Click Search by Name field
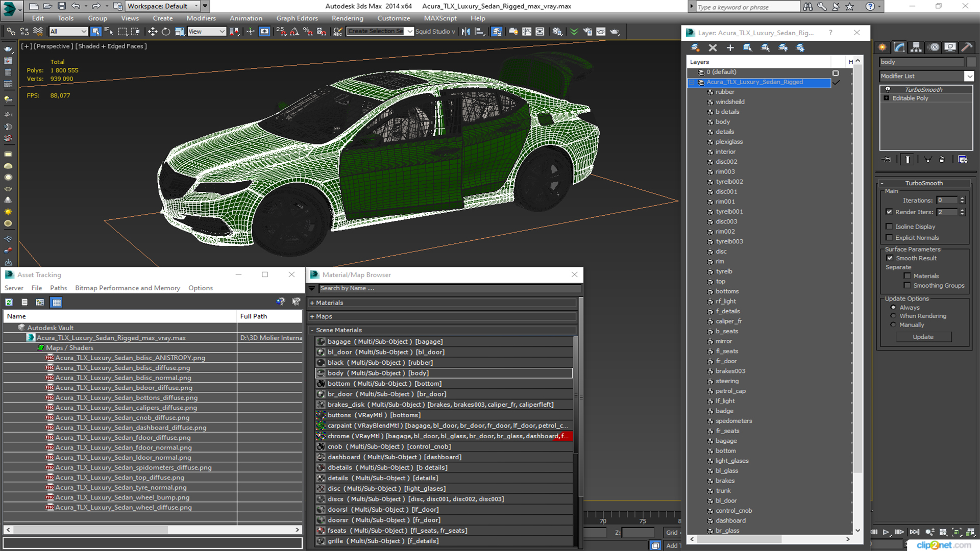The image size is (980, 551). pos(450,289)
